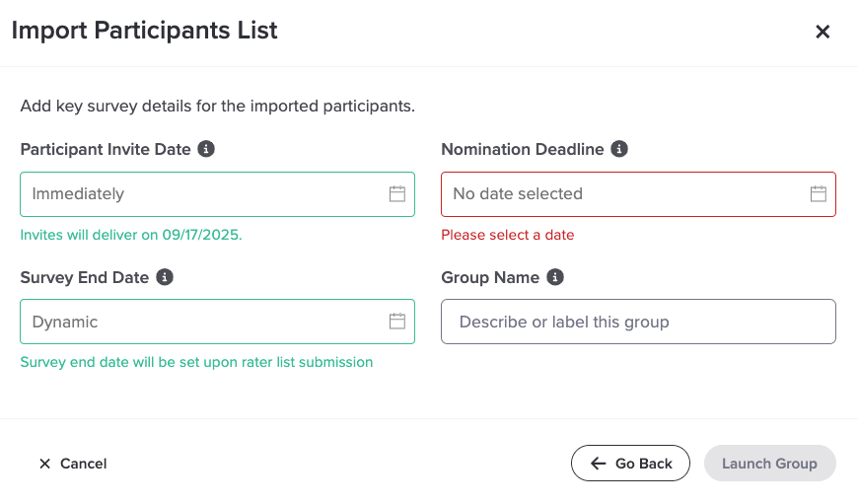Open calendar icon in Nomination Deadline field
The height and width of the screenshot is (504, 858).
(818, 194)
